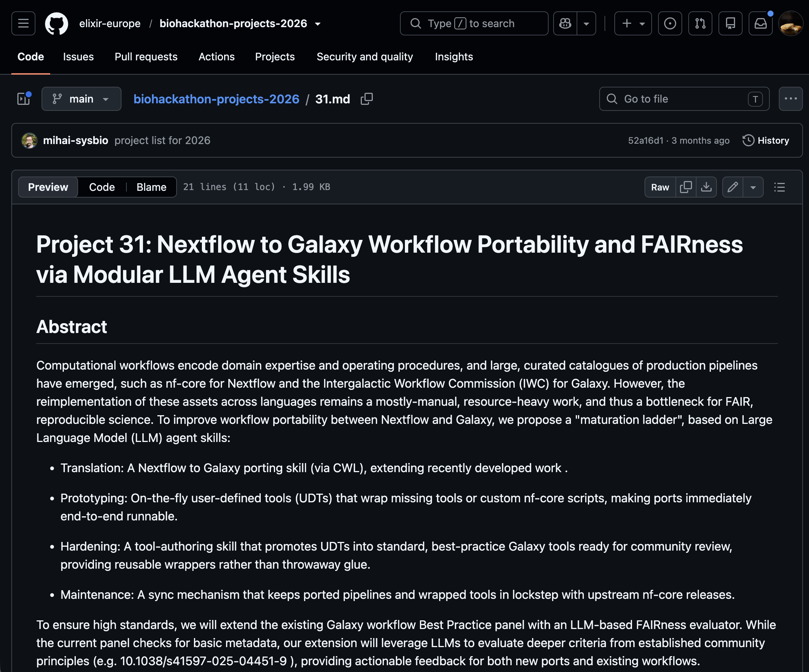809x672 pixels.
Task: View your pull requests icon in header
Action: tap(700, 23)
